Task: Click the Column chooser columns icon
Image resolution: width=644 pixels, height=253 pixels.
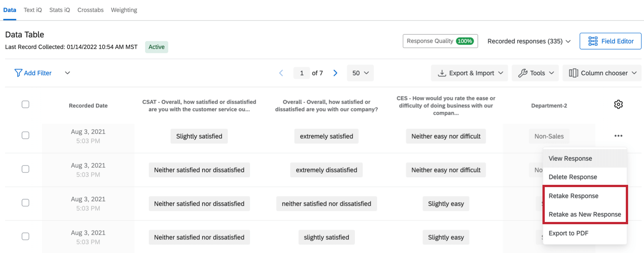Action: click(573, 73)
